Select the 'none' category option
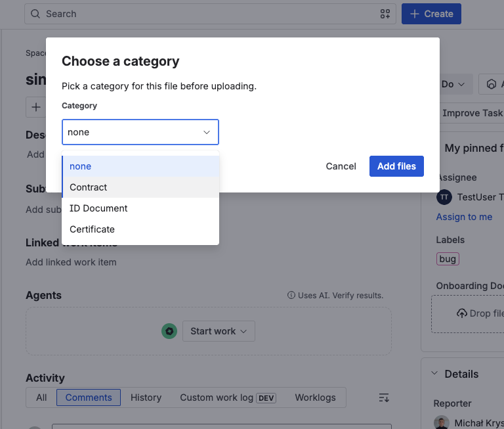 [140, 166]
